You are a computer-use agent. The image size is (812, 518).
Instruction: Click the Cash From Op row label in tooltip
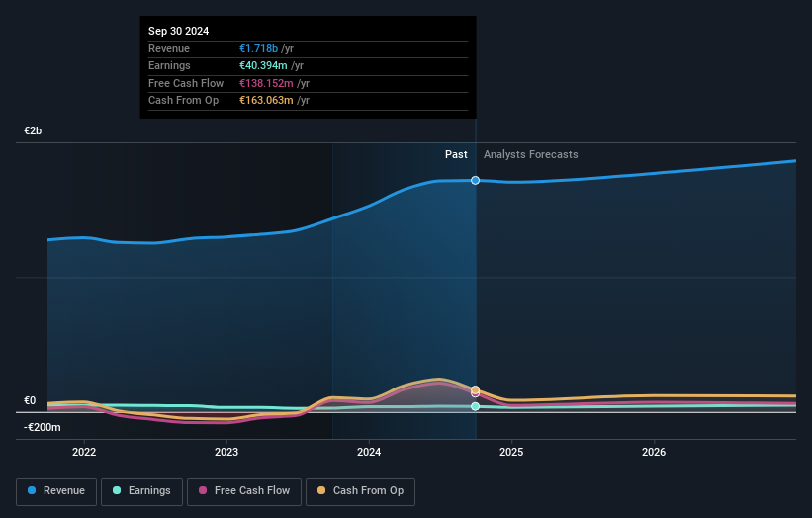[183, 101]
